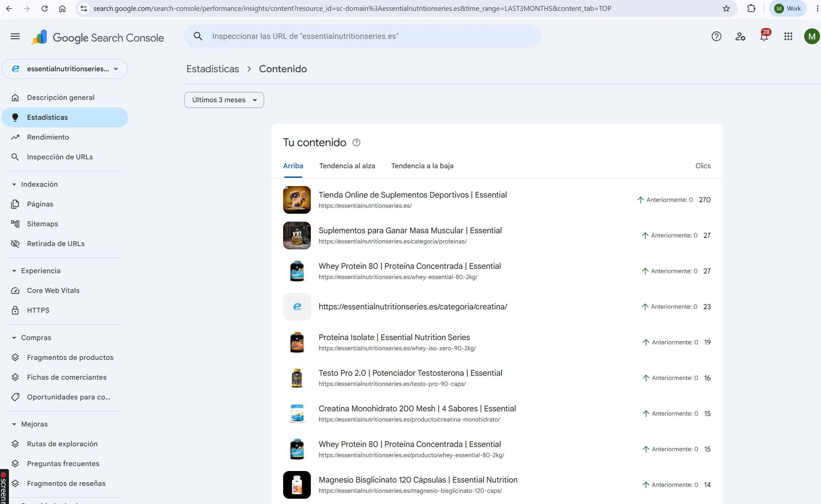The width and height of the screenshot is (821, 504).
Task: Open HTTPS report
Action: (x=65, y=310)
